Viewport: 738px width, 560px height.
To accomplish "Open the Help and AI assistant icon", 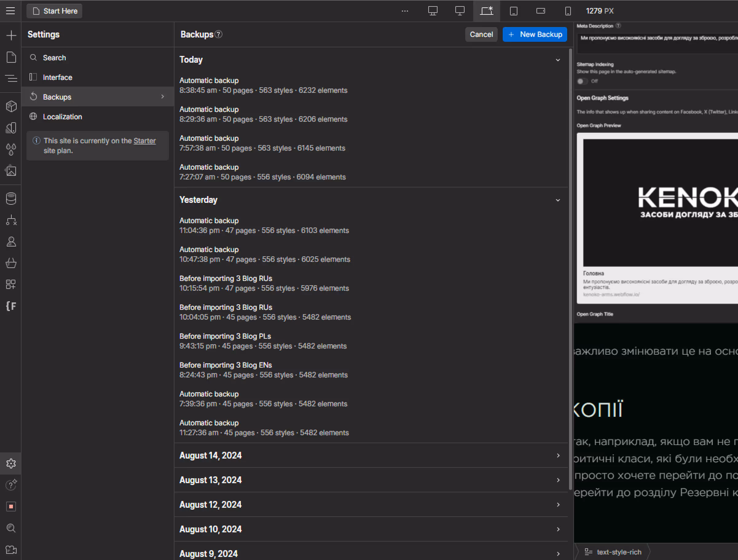I will tap(11, 485).
